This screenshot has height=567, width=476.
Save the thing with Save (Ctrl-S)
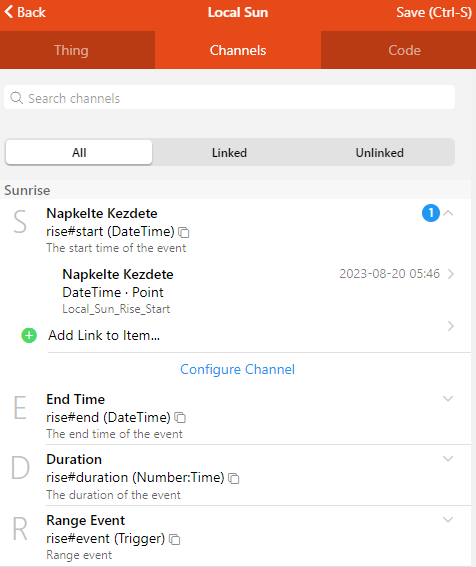[x=434, y=12]
